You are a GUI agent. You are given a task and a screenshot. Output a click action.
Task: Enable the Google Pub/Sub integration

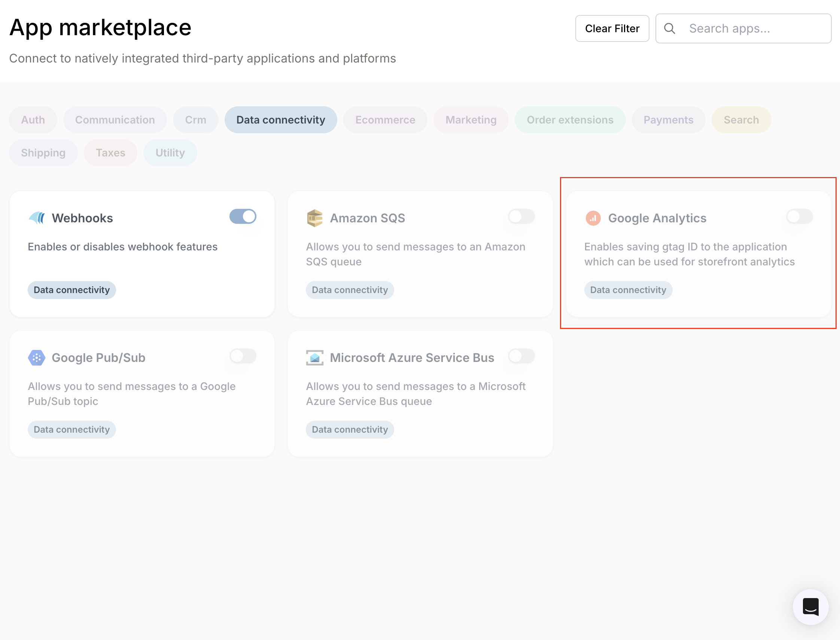coord(243,356)
